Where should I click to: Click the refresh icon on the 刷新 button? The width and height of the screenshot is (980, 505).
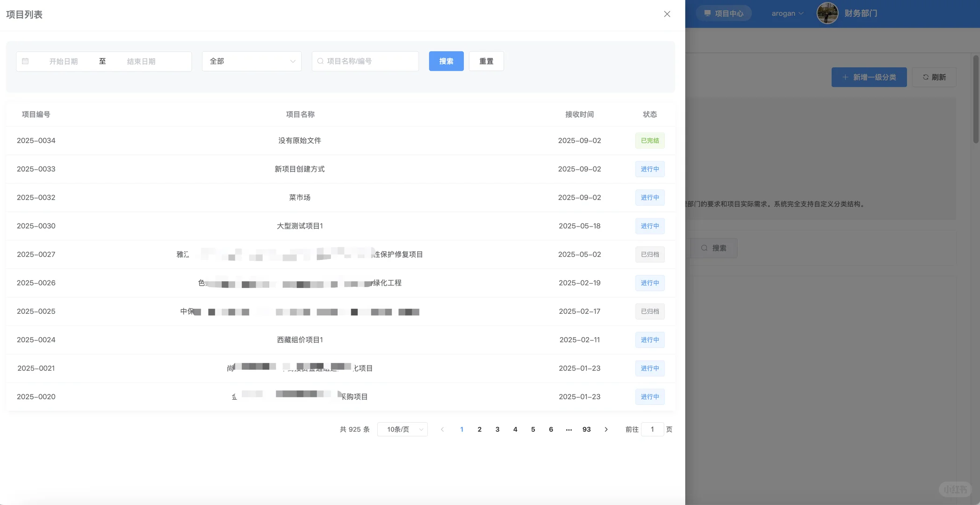pyautogui.click(x=926, y=77)
